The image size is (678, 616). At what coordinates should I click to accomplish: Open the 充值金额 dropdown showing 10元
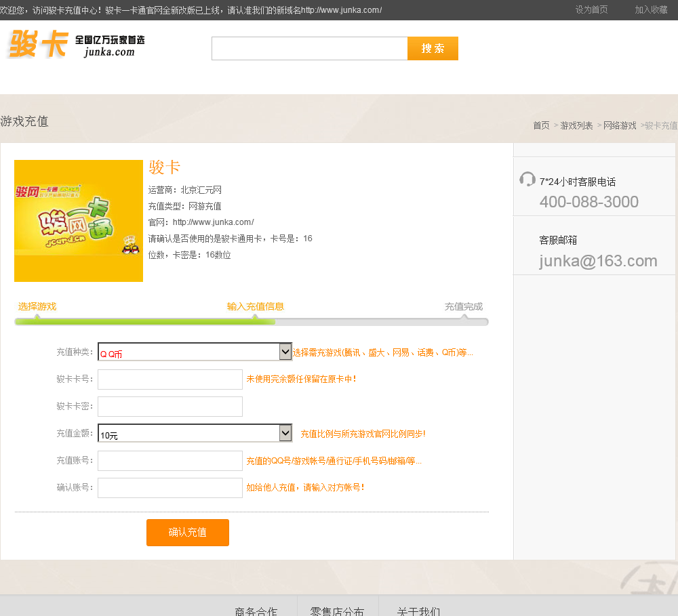[195, 433]
